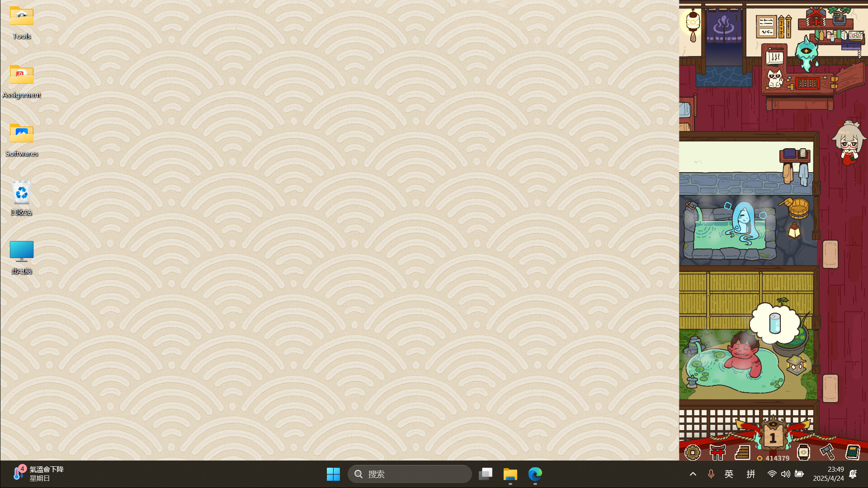The image size is (868, 488).
Task: Click inside the 搜索 search field
Action: point(409,474)
